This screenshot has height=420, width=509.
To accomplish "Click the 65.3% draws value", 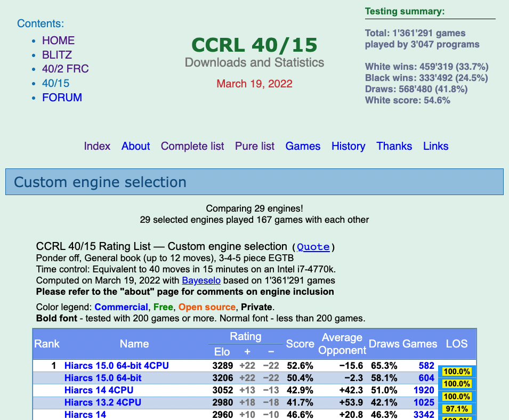I will [384, 366].
